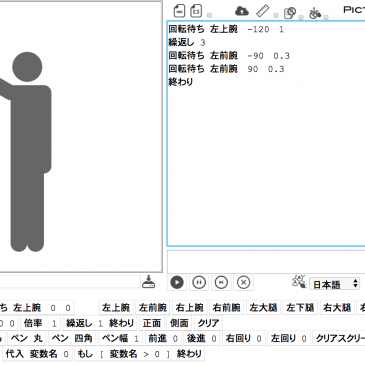The width and height of the screenshot is (365, 365).
Task: Click the 側面 view button
Action: [x=179, y=323]
